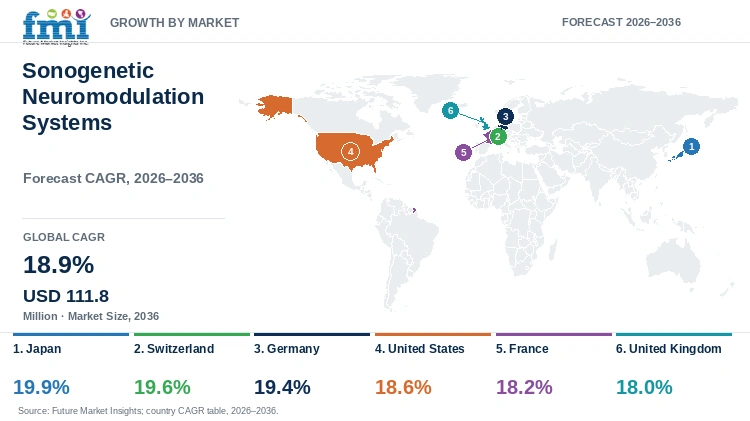Click Japan's 19.9% value

[41, 387]
